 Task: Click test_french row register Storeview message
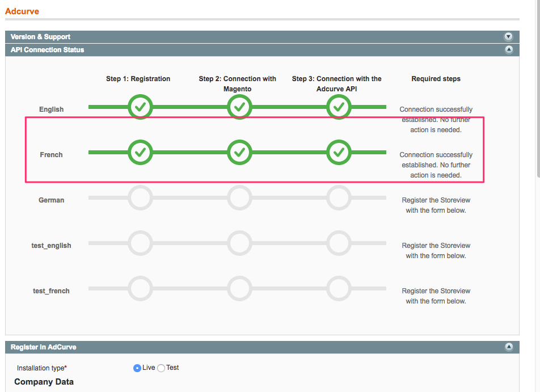click(436, 296)
